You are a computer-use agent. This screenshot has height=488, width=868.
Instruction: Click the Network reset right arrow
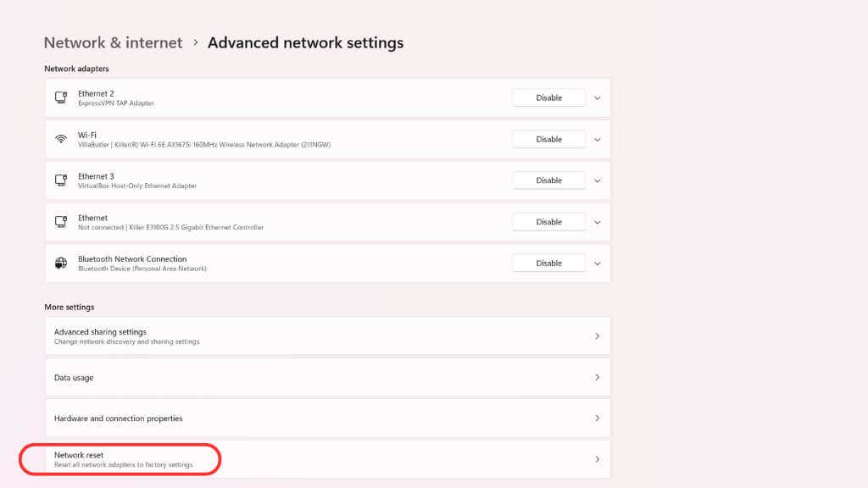[x=597, y=459]
